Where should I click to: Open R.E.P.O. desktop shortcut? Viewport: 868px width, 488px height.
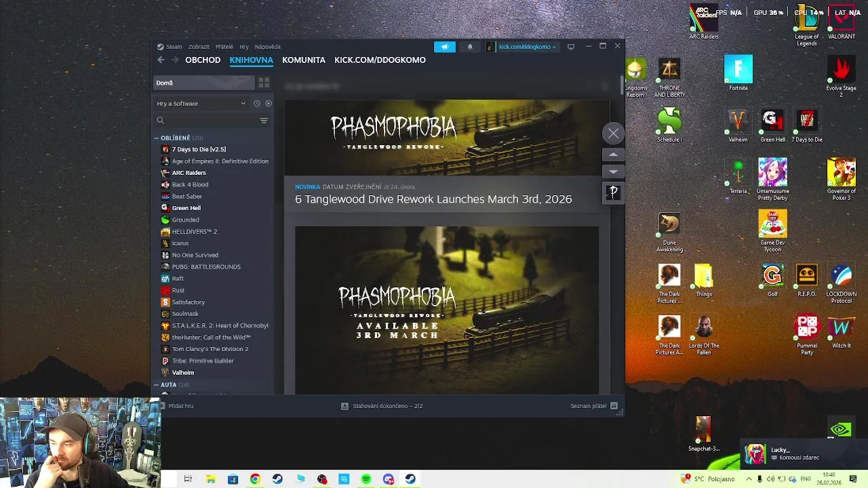tap(807, 279)
